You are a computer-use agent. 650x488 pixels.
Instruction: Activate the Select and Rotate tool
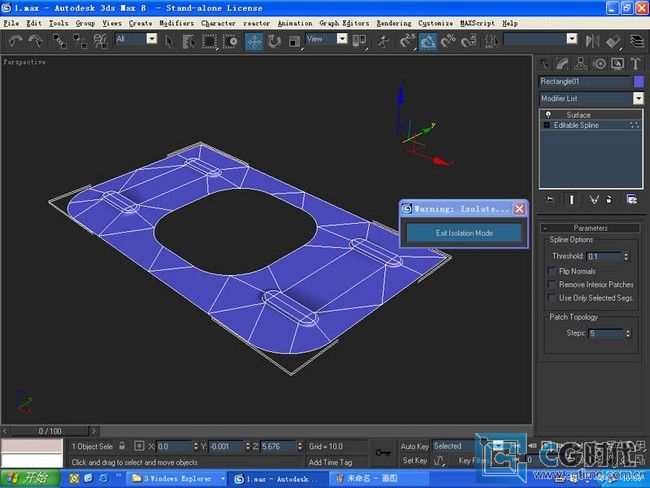[274, 41]
